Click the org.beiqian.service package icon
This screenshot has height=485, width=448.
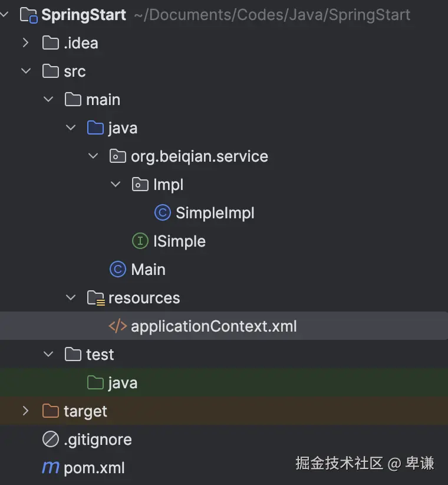pyautogui.click(x=118, y=156)
